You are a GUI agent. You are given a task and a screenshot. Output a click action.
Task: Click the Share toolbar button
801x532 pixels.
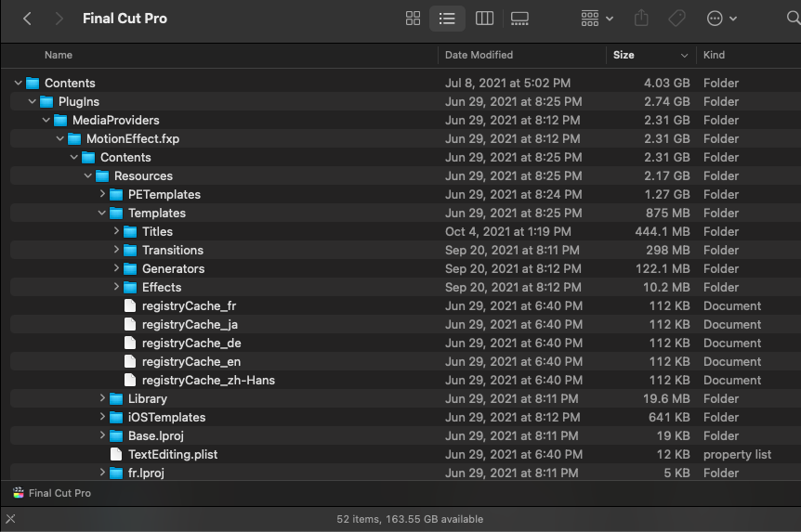[641, 19]
